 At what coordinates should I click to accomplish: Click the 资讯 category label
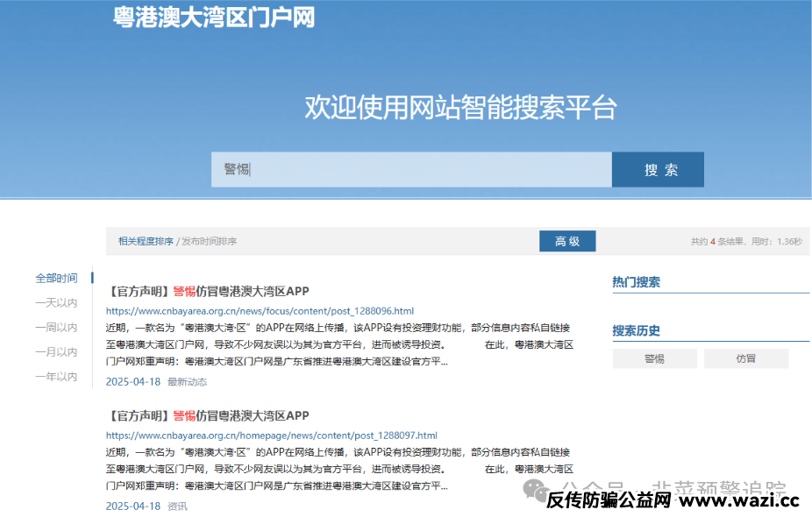177,506
